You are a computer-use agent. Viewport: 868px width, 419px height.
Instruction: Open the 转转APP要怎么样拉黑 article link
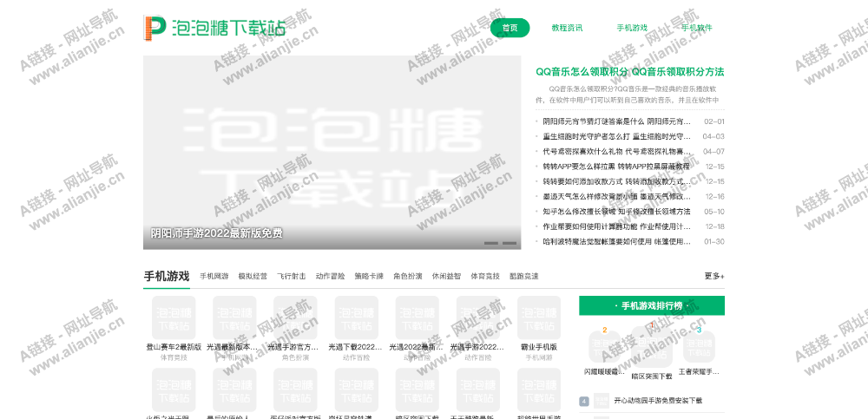click(x=616, y=167)
